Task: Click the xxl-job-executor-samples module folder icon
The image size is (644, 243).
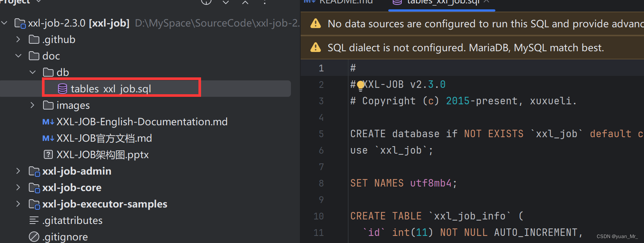Action: (x=34, y=204)
